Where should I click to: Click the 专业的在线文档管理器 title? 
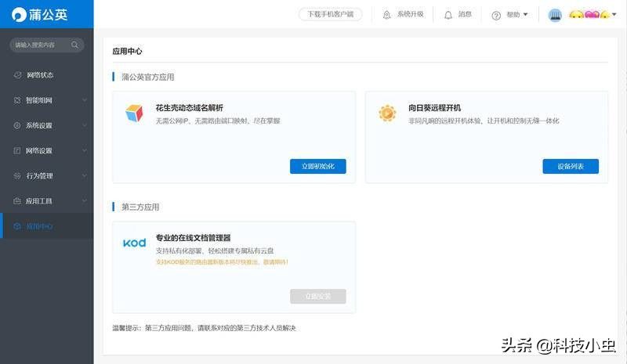(x=193, y=238)
